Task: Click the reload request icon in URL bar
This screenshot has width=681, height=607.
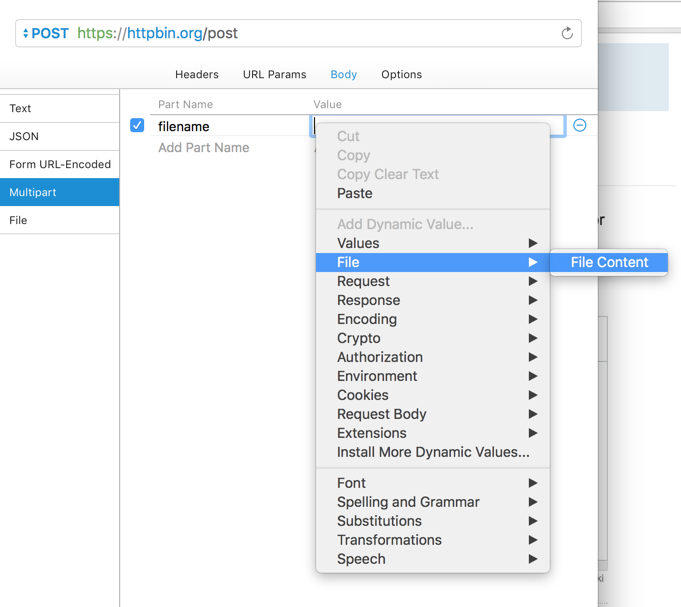Action: 567,33
